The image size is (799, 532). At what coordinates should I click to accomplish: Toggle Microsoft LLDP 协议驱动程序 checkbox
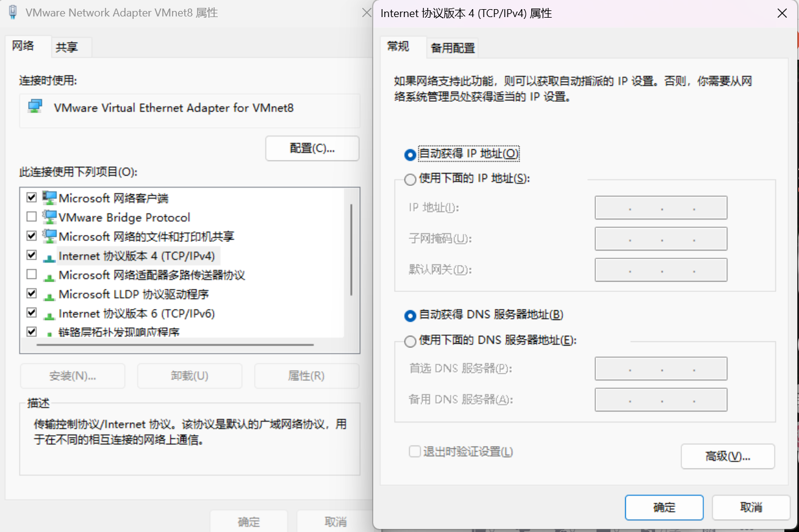pos(32,294)
